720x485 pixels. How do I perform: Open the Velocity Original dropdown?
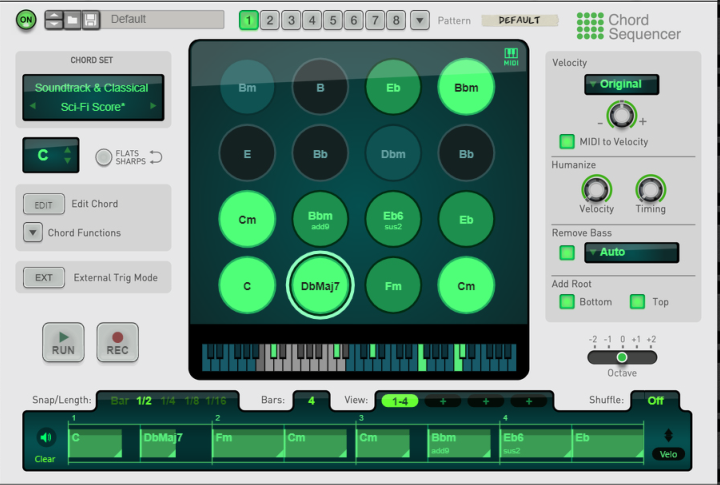coord(620,84)
